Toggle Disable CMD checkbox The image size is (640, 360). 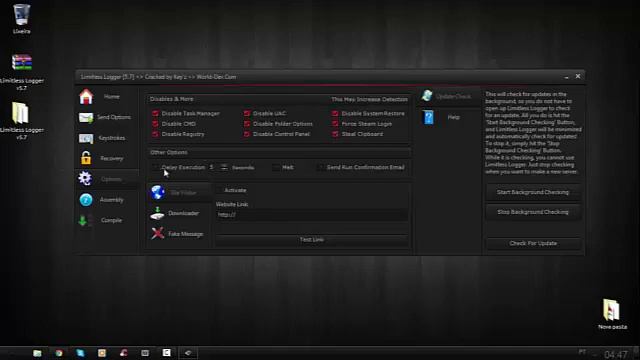(155, 124)
